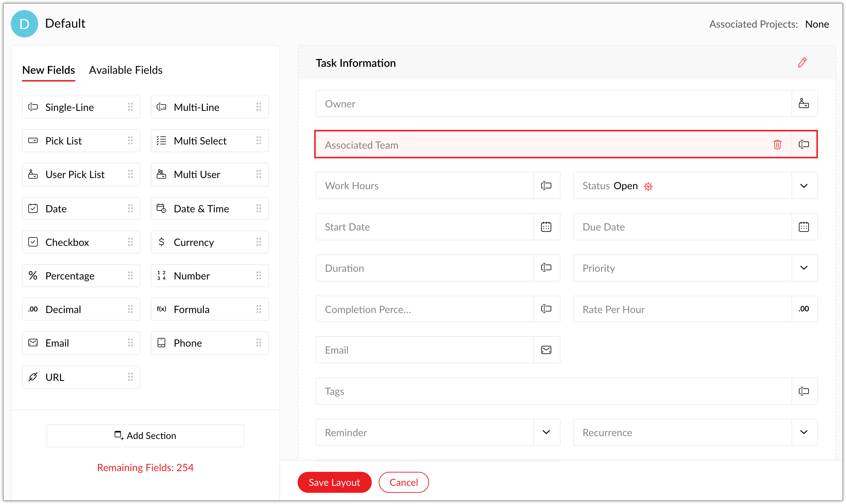Switch to the Available Fields tab

(126, 70)
